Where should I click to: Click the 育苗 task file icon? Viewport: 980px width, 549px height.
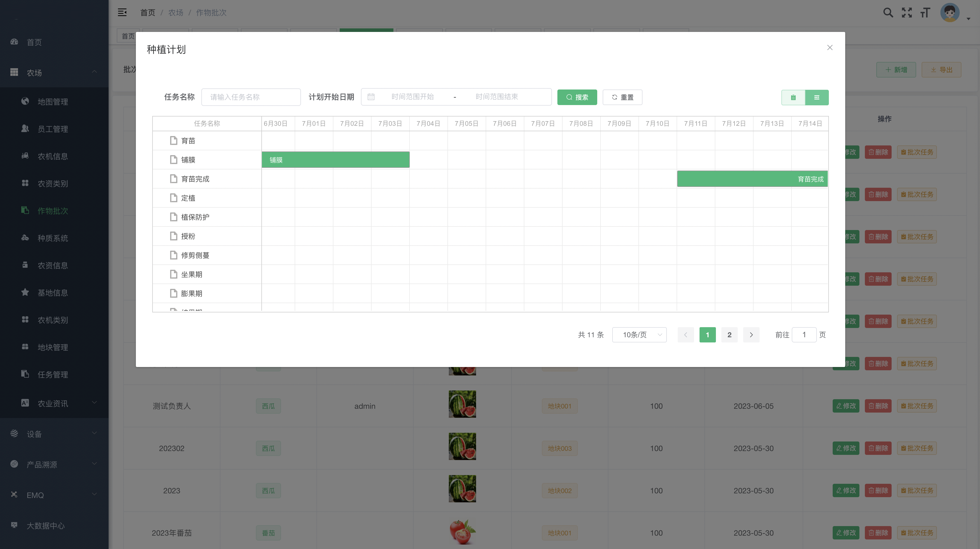(x=174, y=141)
